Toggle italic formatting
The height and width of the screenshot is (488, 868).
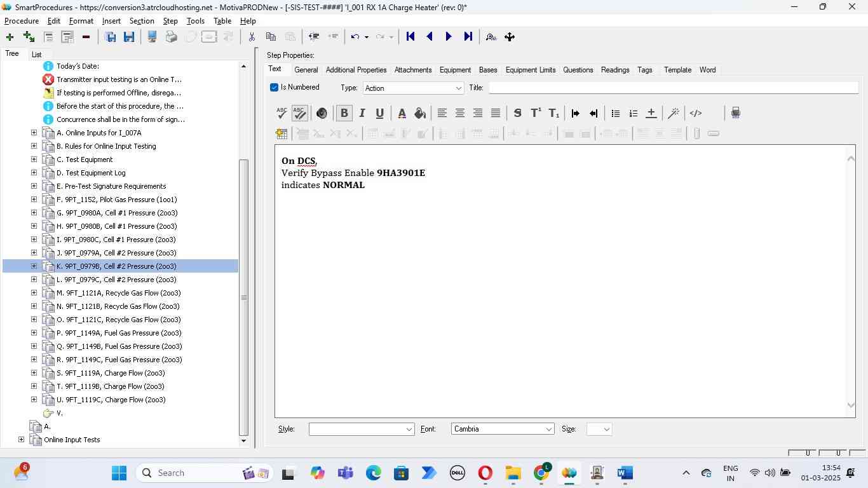362,113
